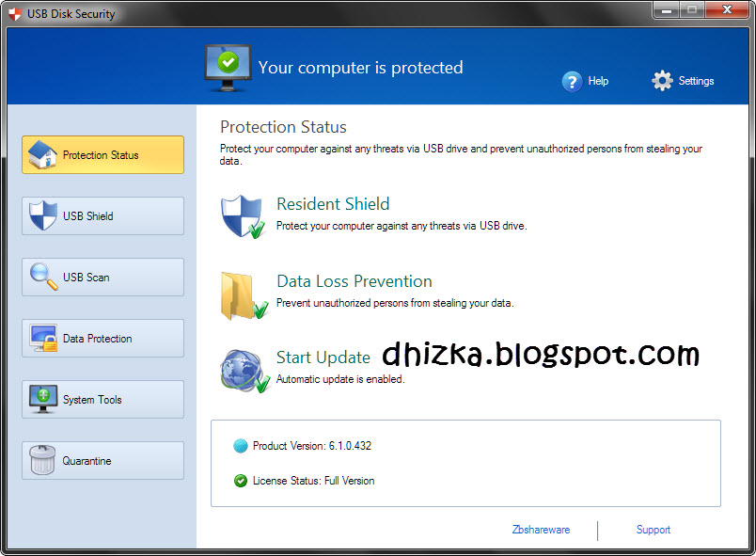Click 'Automatic update is enabled.' text
Viewport: 756px width, 556px height.
pos(340,379)
